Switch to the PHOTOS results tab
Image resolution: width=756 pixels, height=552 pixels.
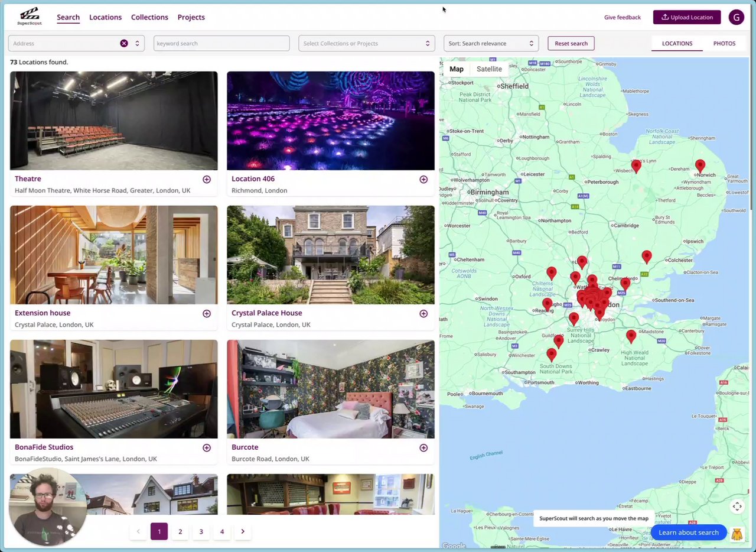pos(724,43)
